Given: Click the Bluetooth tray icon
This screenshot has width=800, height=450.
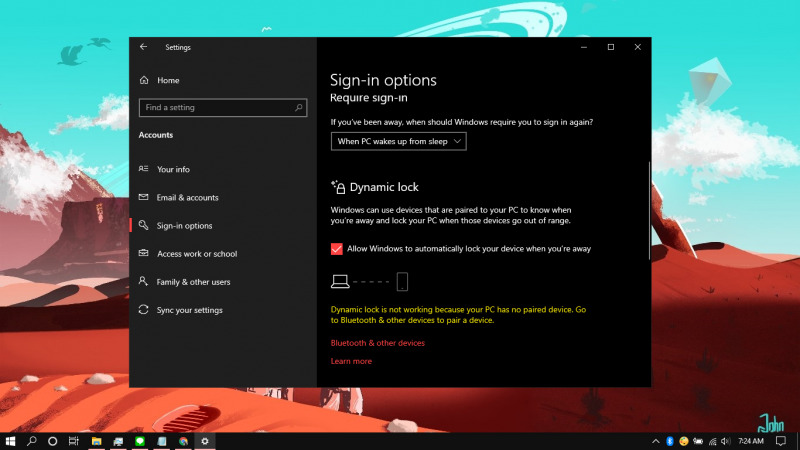Looking at the screenshot, I should coord(670,441).
